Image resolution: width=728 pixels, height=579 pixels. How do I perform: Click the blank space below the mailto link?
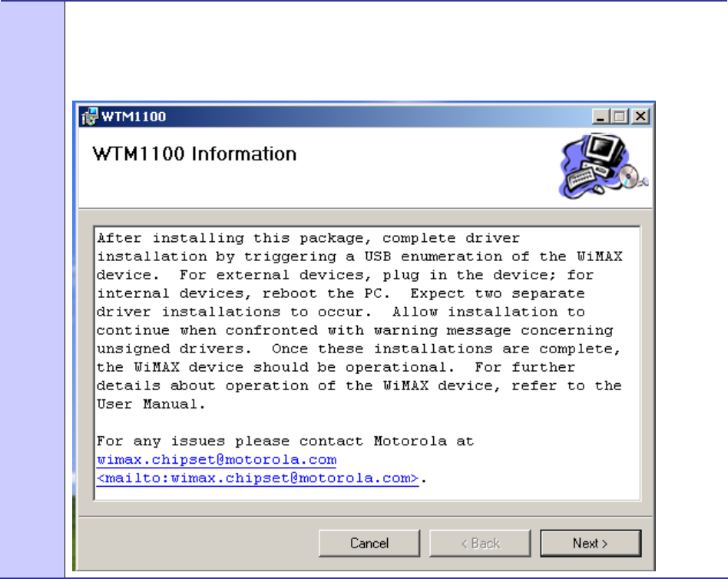pyautogui.click(x=367, y=493)
